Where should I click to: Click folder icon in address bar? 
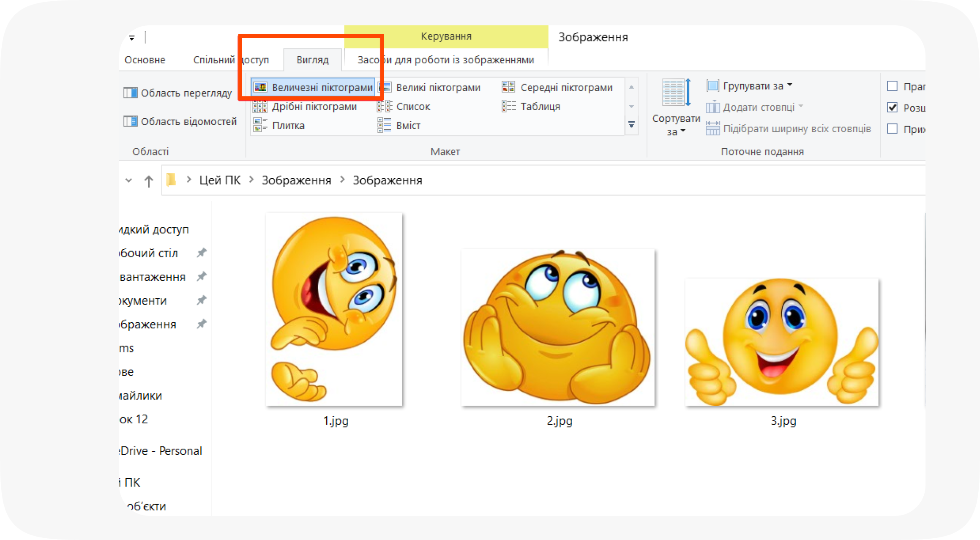point(171,180)
